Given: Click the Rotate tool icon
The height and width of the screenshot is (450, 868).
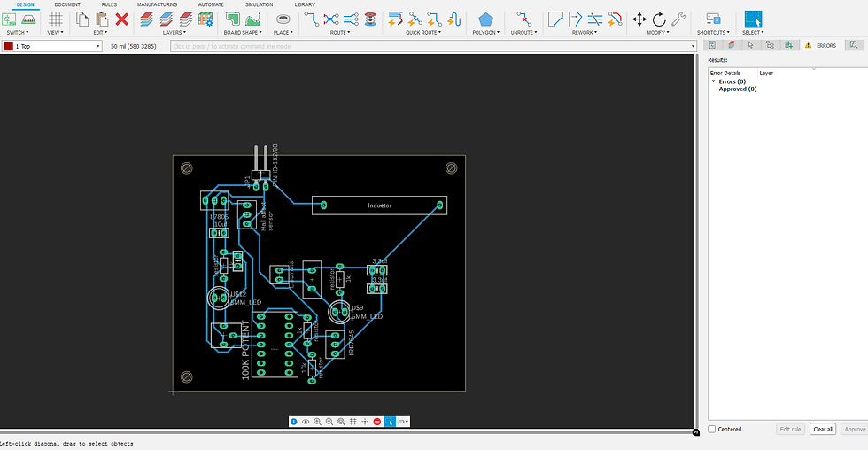Looking at the screenshot, I should (x=659, y=19).
